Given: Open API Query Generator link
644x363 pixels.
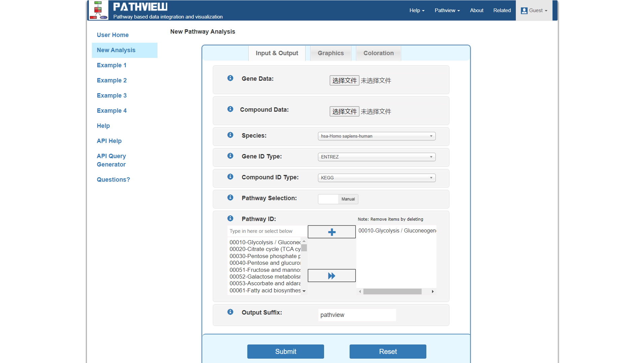Looking at the screenshot, I should 111,160.
